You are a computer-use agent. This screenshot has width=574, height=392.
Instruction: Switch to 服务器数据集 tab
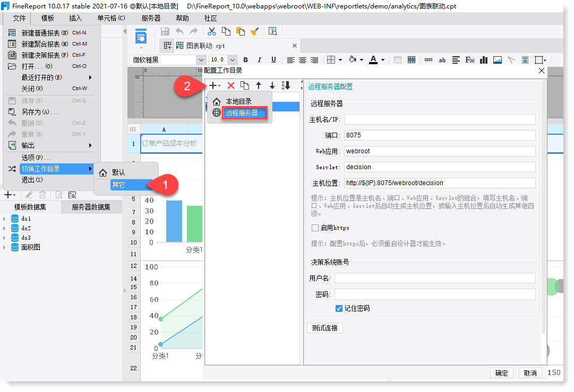click(91, 207)
